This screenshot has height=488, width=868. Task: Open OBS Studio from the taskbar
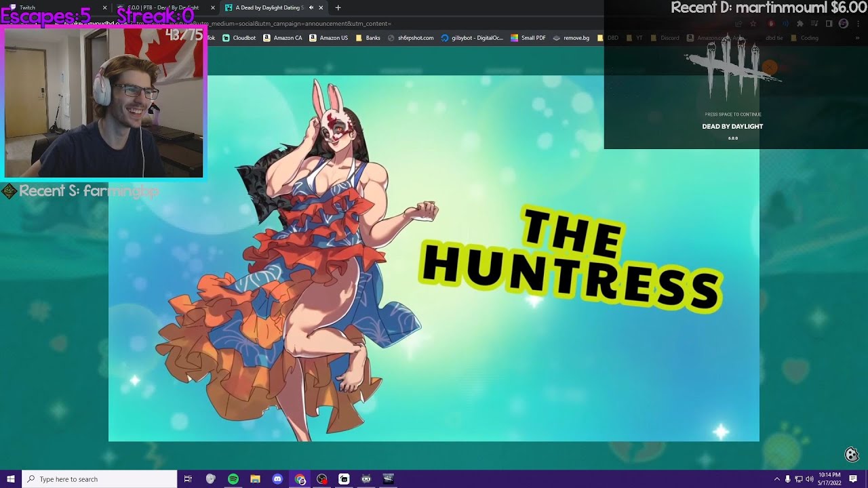[x=321, y=479]
